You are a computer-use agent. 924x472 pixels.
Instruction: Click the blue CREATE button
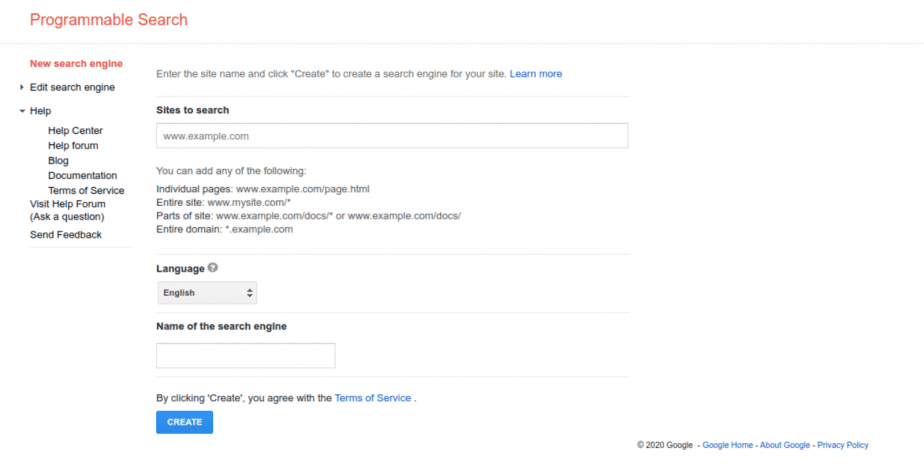tap(184, 422)
